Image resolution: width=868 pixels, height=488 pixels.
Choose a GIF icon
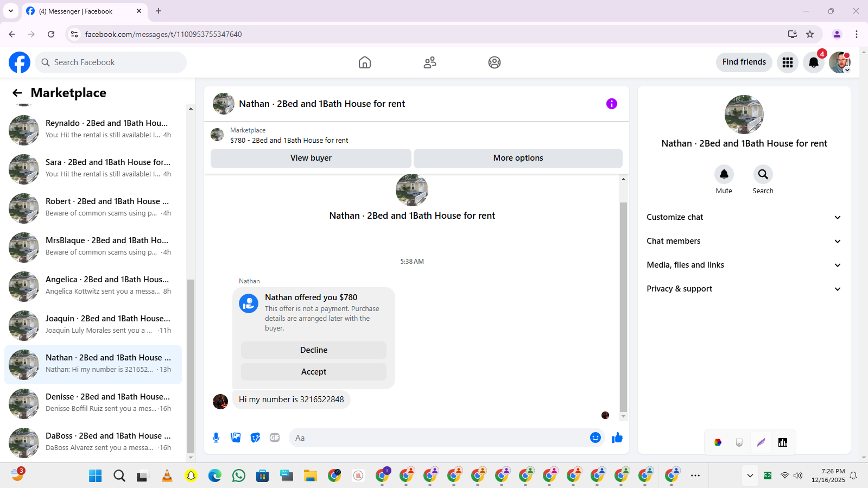coord(275,438)
